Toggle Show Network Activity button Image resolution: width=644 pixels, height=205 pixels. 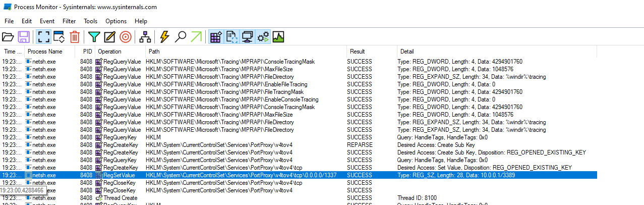click(x=247, y=37)
